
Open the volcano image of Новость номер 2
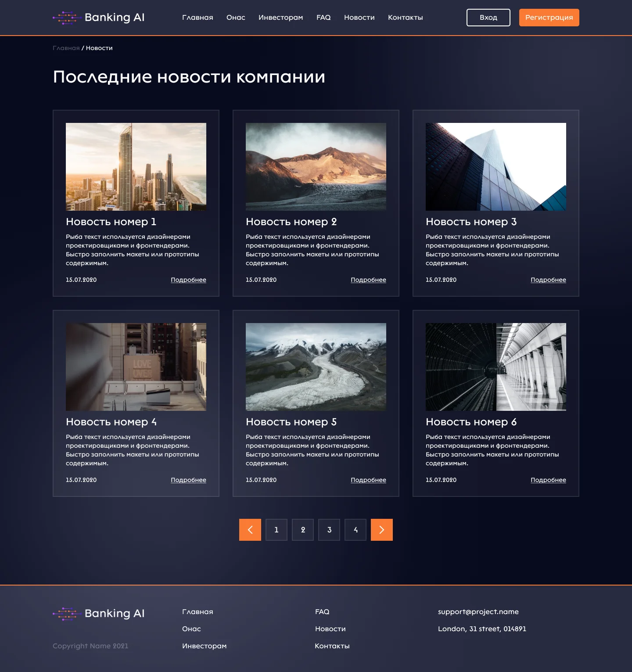(x=316, y=167)
